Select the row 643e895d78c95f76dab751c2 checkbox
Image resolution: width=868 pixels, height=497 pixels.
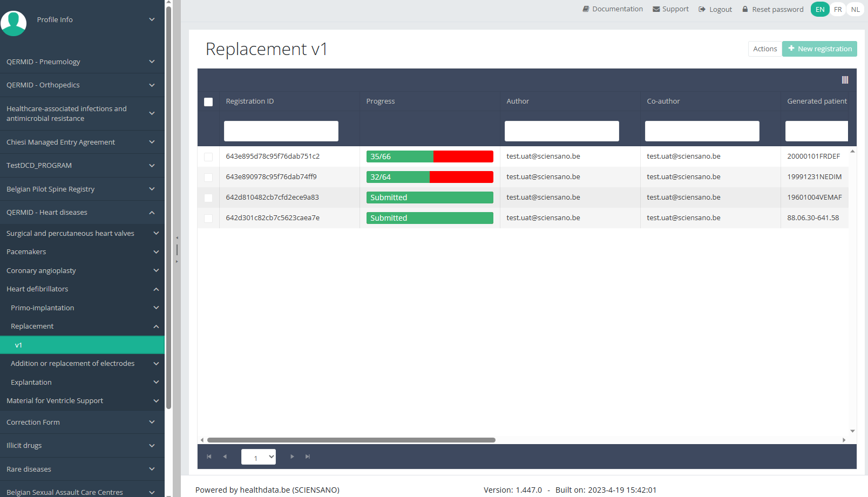point(208,157)
